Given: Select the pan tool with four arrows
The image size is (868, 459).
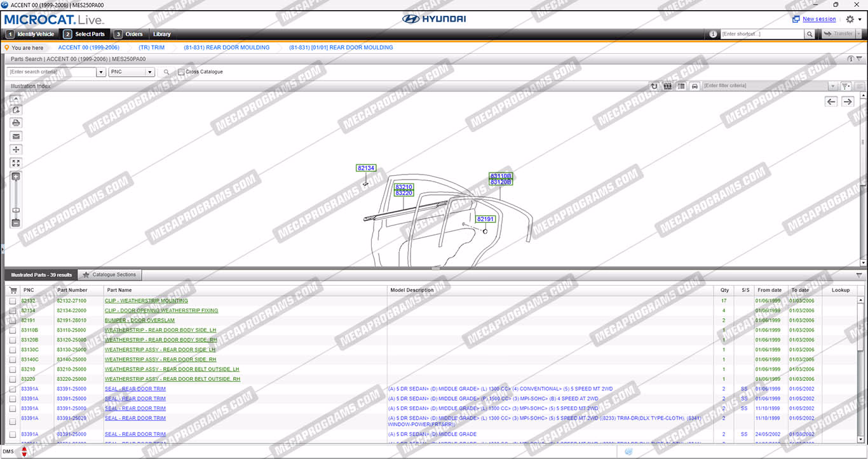Looking at the screenshot, I should [x=16, y=150].
